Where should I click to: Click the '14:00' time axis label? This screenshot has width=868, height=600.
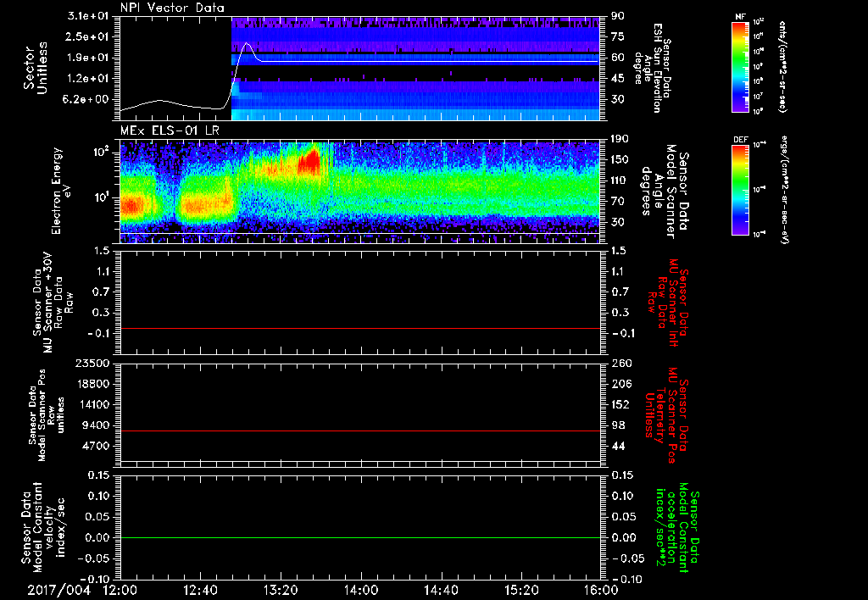pyautogui.click(x=361, y=590)
